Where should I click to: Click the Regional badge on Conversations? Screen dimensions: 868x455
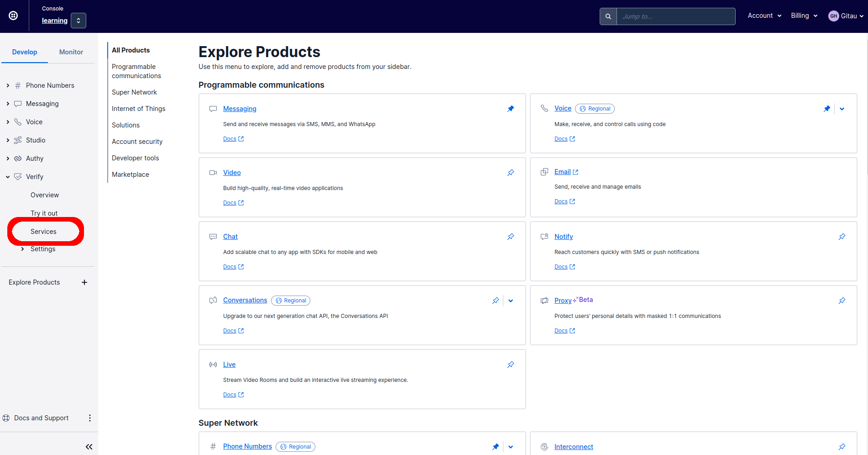(x=291, y=301)
